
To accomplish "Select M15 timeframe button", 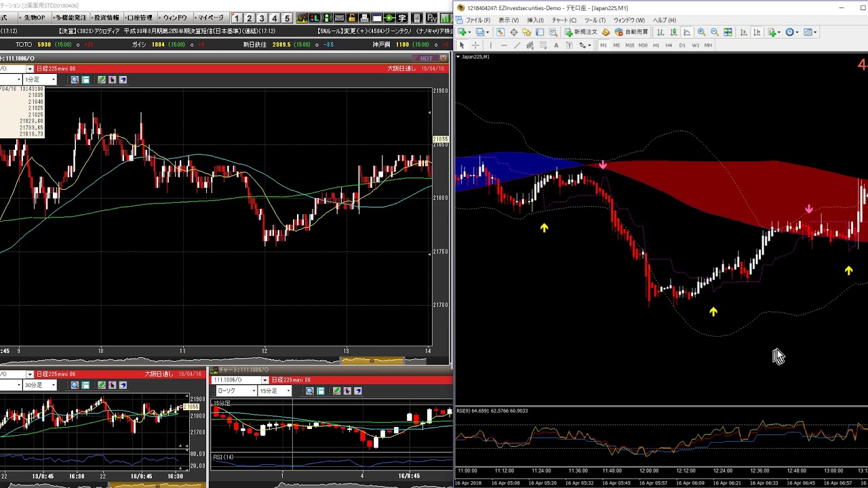I will [x=629, y=45].
